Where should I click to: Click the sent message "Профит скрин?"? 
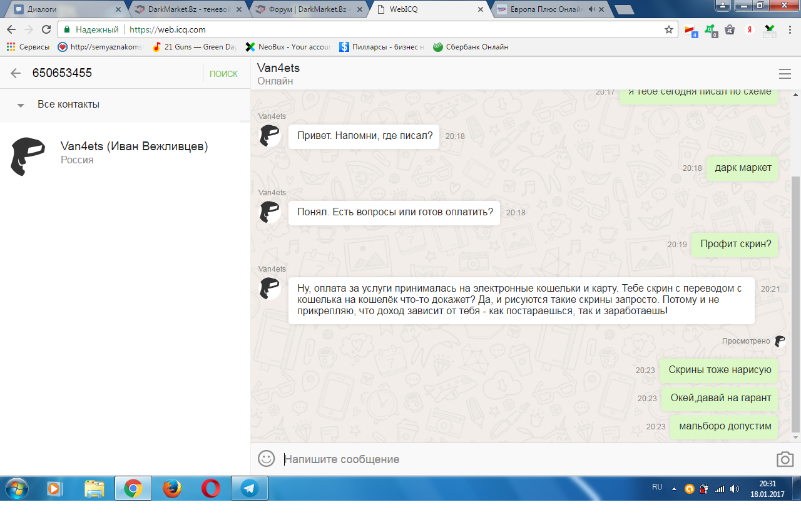(x=735, y=244)
